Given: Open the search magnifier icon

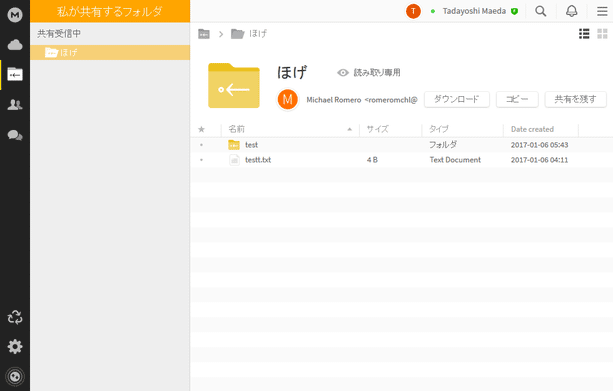Looking at the screenshot, I should click(x=541, y=11).
